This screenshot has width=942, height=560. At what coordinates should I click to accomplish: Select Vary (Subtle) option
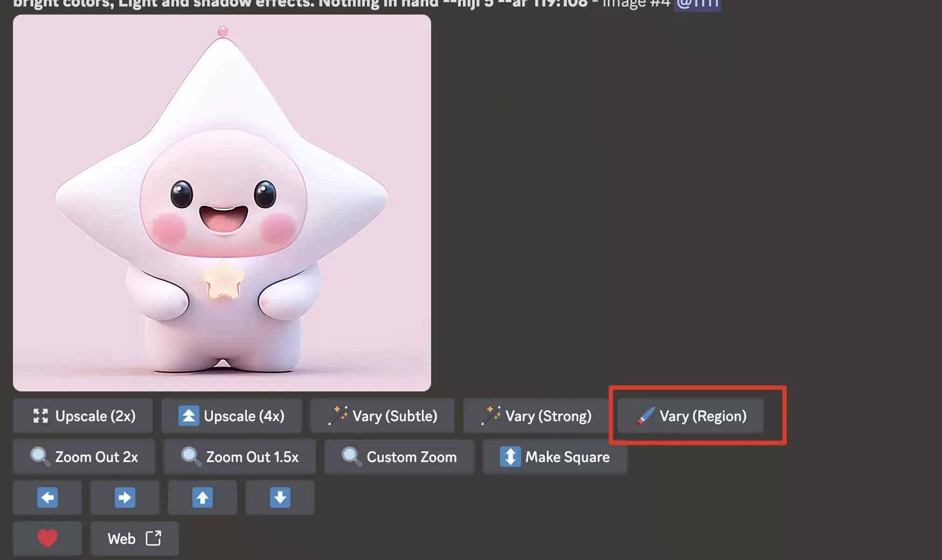(x=382, y=416)
